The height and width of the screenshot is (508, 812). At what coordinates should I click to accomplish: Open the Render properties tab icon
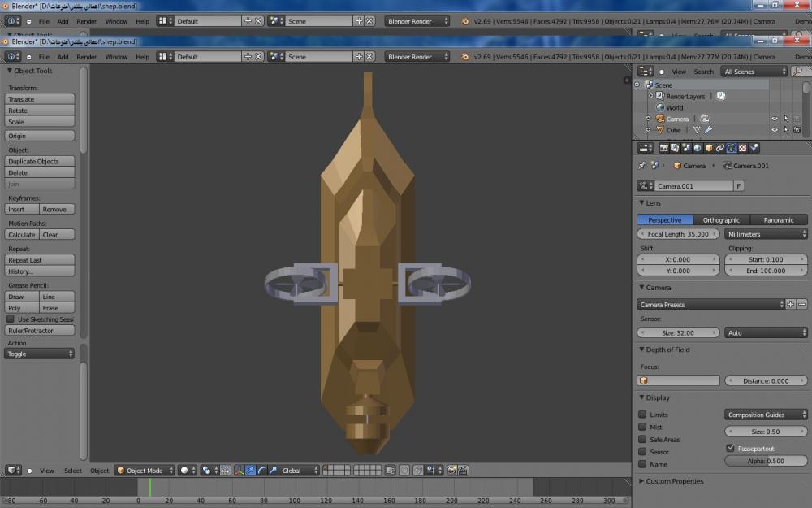(664, 148)
